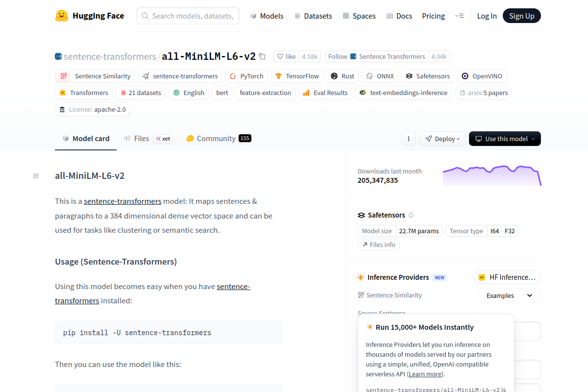Open the three-dot options menu

coord(409,139)
